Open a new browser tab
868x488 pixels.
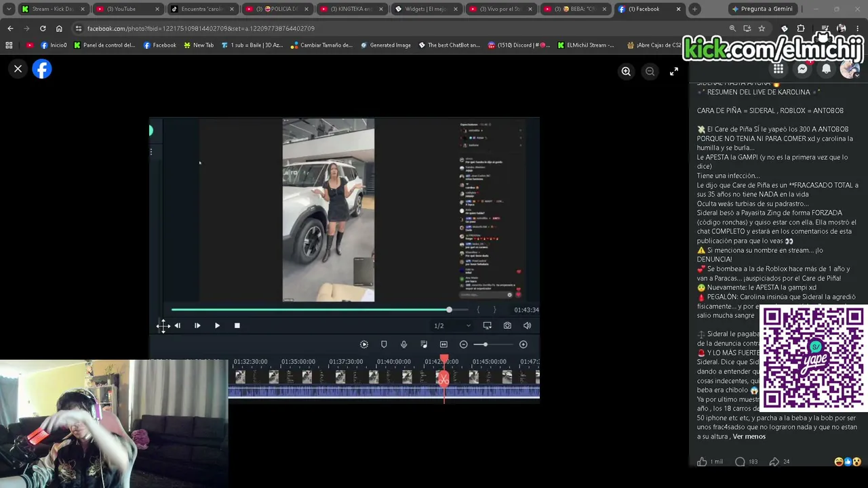(694, 9)
